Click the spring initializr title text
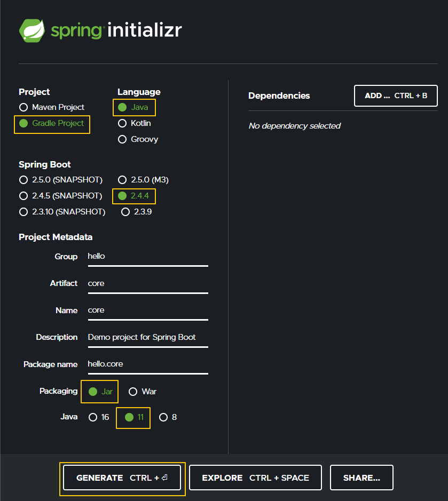This screenshot has width=448, height=501. [x=116, y=31]
